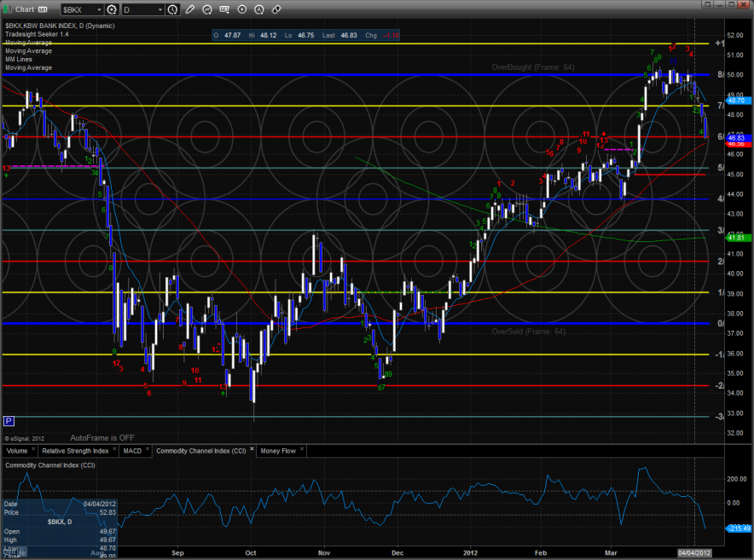Screen dimensions: 754x560
Task: Click the chart link badge icon
Action: coord(41,9)
